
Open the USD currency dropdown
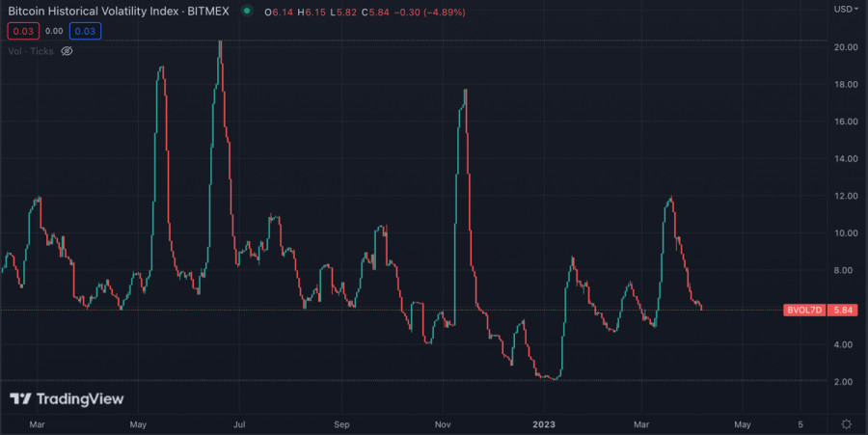click(847, 9)
